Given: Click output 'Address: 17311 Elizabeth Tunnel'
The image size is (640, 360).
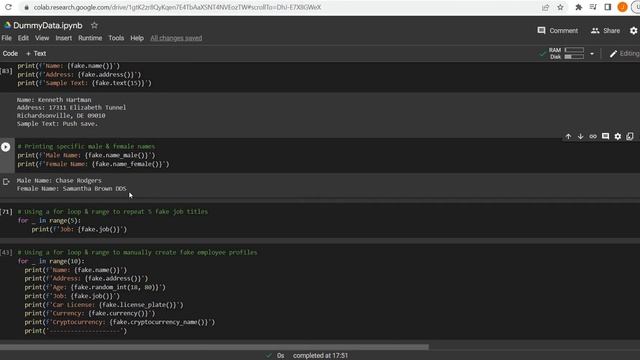Looking at the screenshot, I should (71, 107).
